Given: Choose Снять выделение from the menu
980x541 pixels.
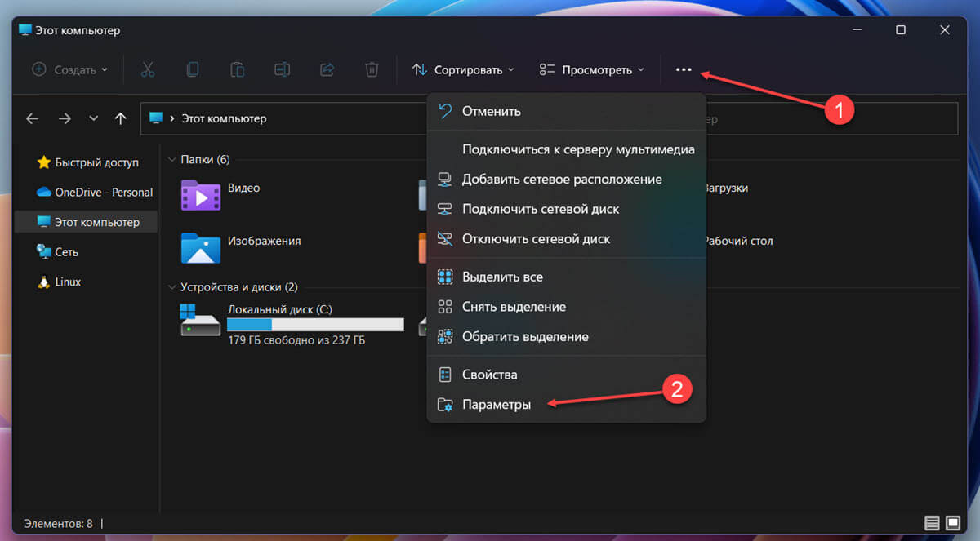Looking at the screenshot, I should pyautogui.click(x=566, y=307).
